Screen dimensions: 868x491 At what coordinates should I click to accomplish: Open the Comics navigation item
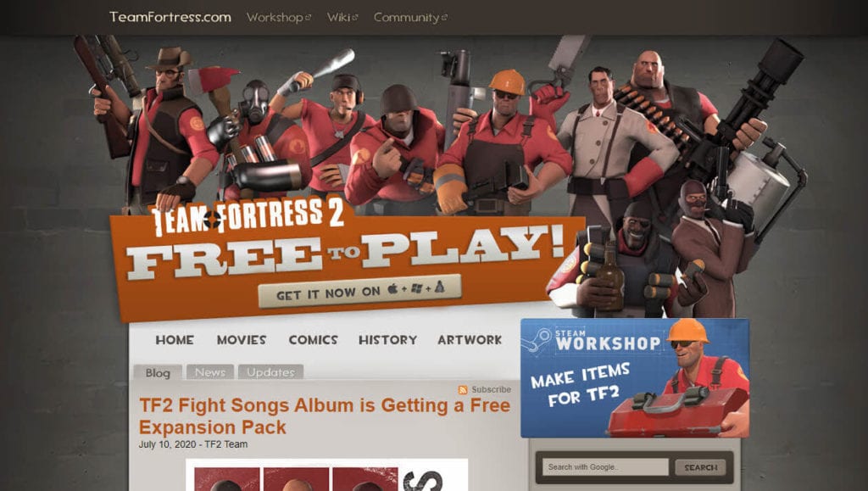(313, 340)
